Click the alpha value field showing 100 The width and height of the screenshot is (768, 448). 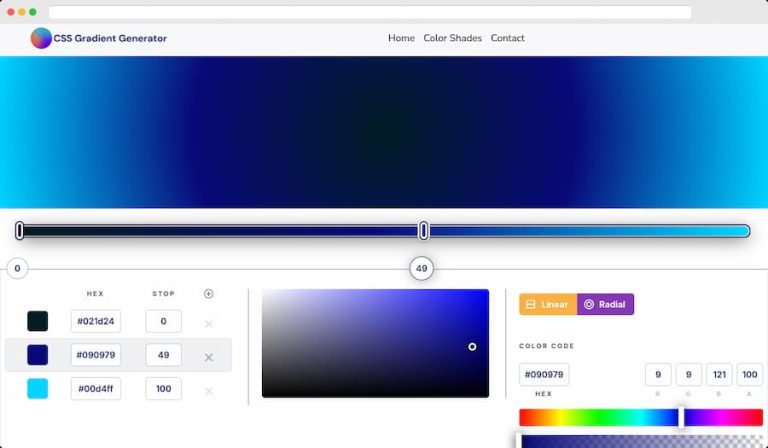750,375
